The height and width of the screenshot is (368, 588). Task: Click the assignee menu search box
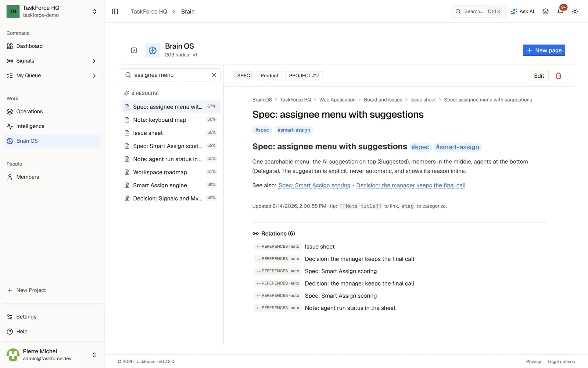pos(171,75)
